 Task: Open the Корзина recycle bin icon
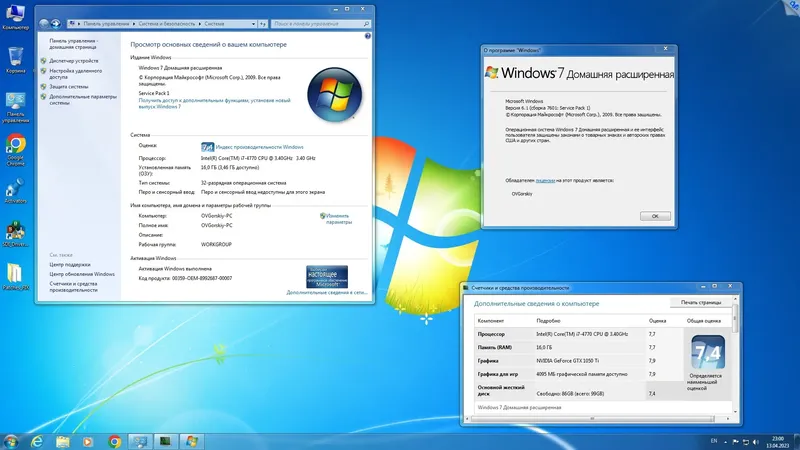point(15,60)
